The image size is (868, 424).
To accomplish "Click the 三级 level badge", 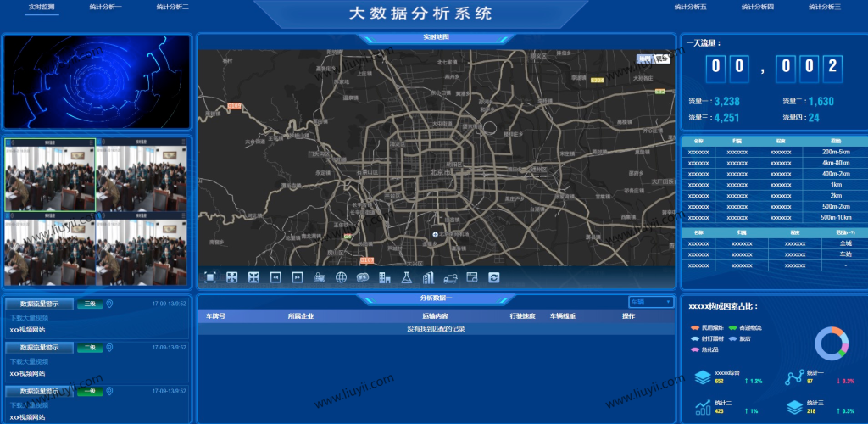I will point(90,304).
